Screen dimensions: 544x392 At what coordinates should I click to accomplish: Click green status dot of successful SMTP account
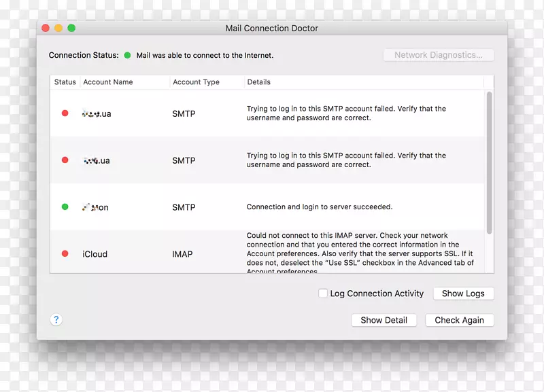65,207
